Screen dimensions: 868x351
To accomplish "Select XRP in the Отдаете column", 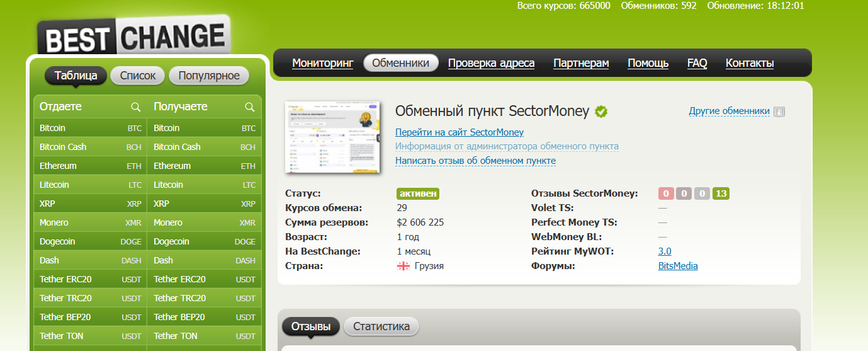I will pyautogui.click(x=90, y=204).
